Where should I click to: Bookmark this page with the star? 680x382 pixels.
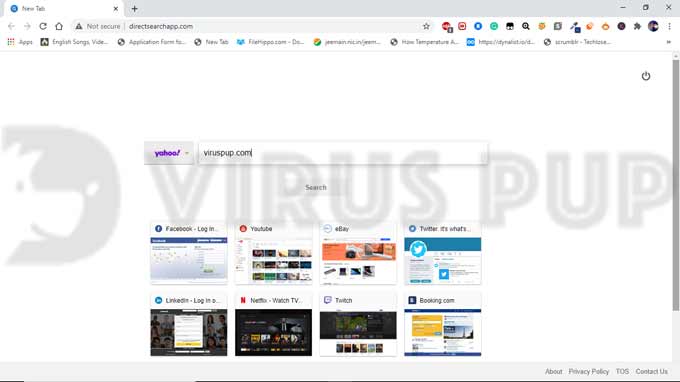click(426, 26)
